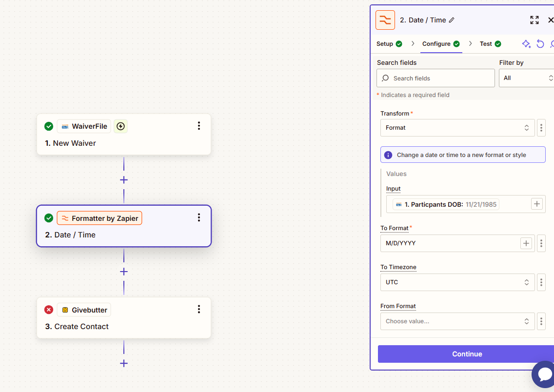Screen dimensions: 554x392
Task: Add a step after Create Contact
Action: point(124,363)
